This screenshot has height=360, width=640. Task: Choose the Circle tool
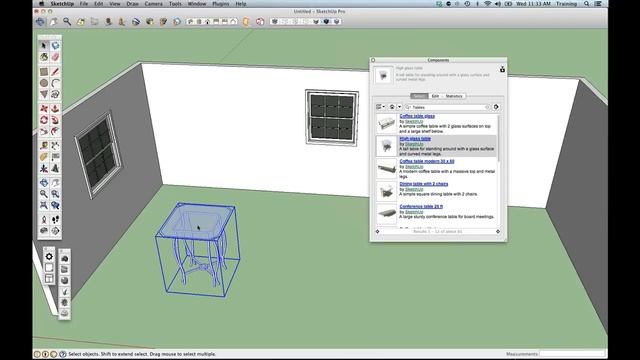(x=44, y=83)
